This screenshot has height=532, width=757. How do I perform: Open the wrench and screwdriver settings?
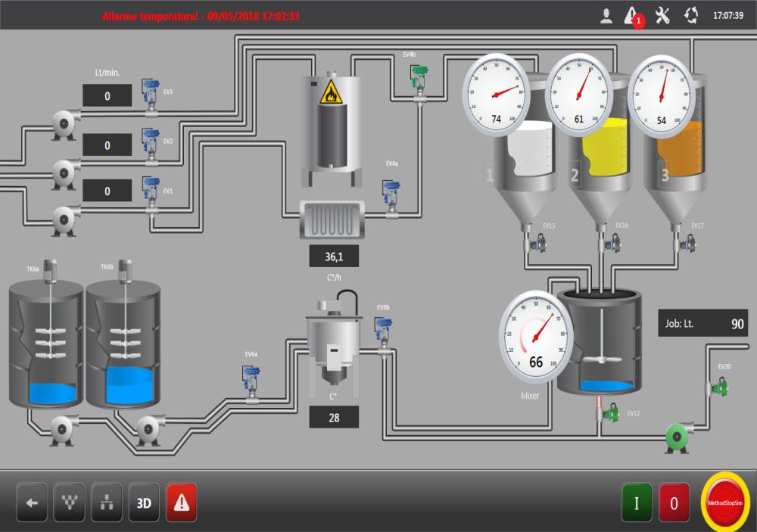pyautogui.click(x=662, y=16)
